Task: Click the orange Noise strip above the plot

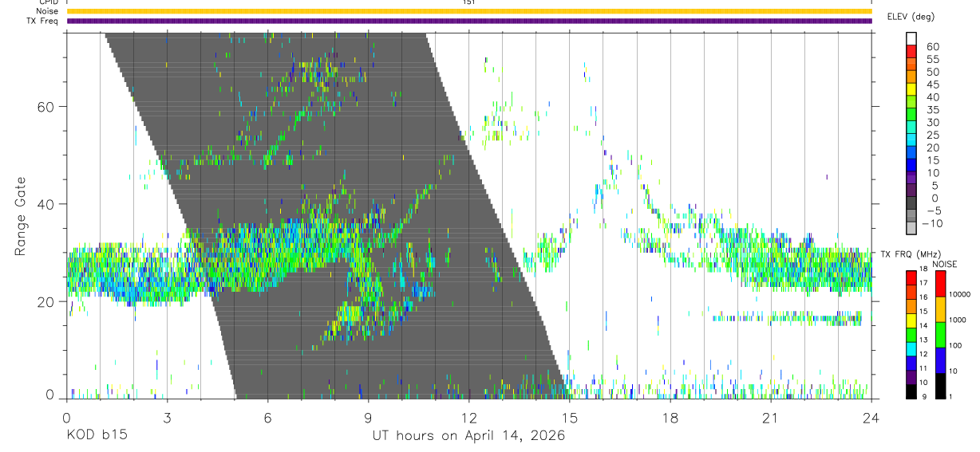Action: coord(468,12)
